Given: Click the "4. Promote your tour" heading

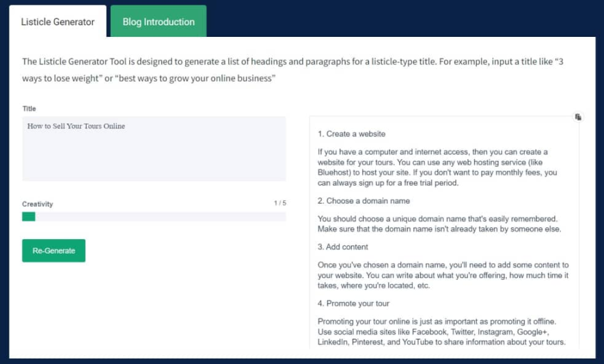Looking at the screenshot, I should [358, 303].
